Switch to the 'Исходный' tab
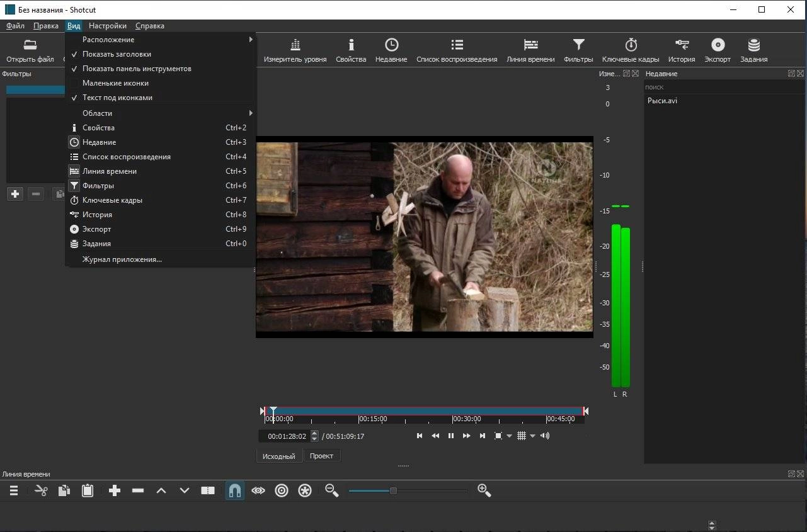Viewport: 807px width, 532px height. 279,456
